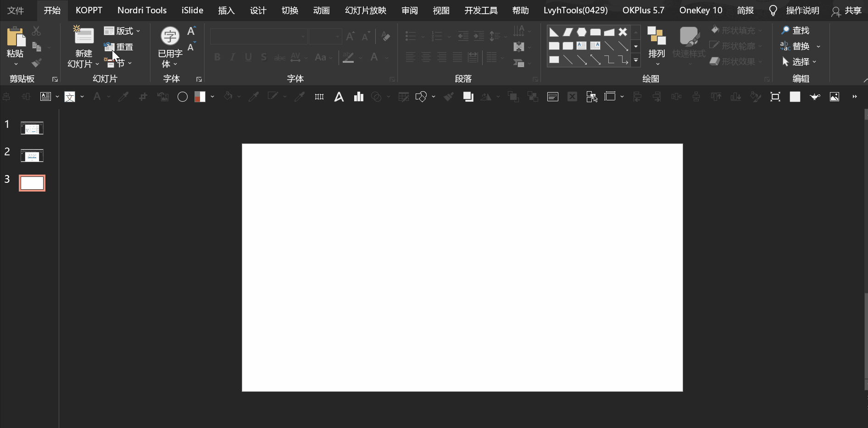The width and height of the screenshot is (868, 428).
Task: Click the gray X delete icon in quick toolbar
Action: click(x=572, y=97)
